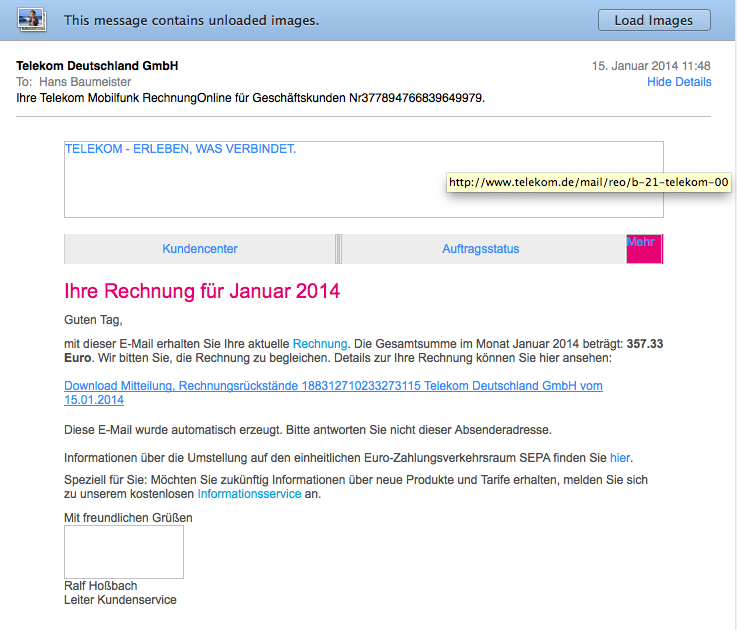Click the subject line with Nr377894766839649979
This screenshot has width=737, height=630.
click(251, 98)
